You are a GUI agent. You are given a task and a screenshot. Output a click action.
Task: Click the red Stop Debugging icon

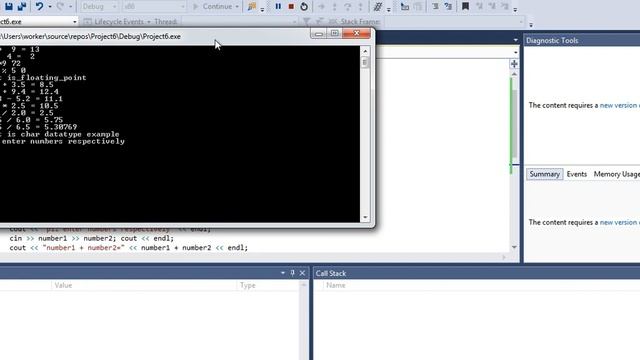click(291, 6)
